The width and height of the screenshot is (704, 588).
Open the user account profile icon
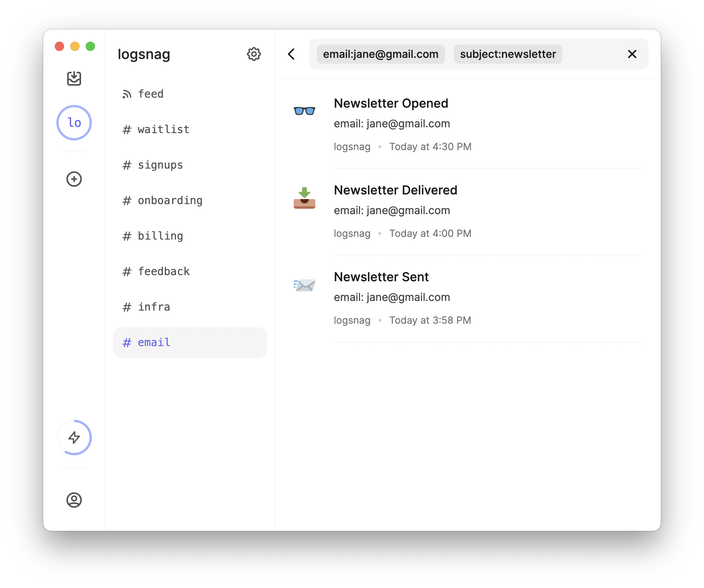pyautogui.click(x=74, y=500)
